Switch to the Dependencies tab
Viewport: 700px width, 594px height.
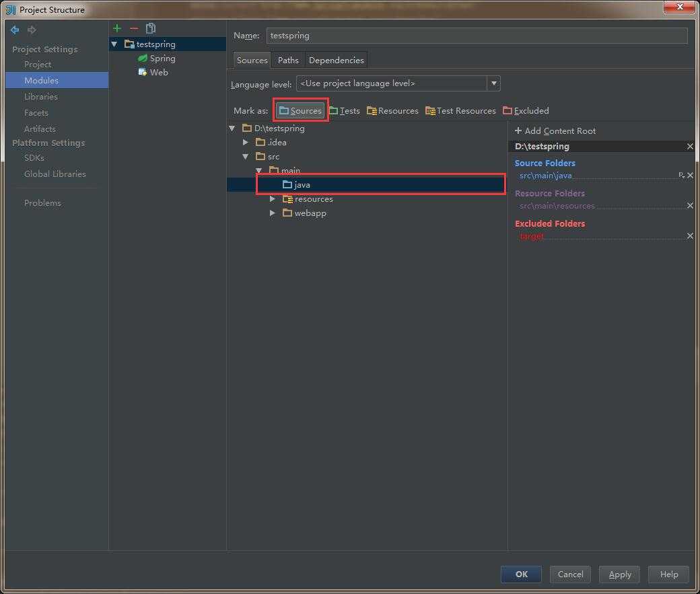click(x=336, y=61)
